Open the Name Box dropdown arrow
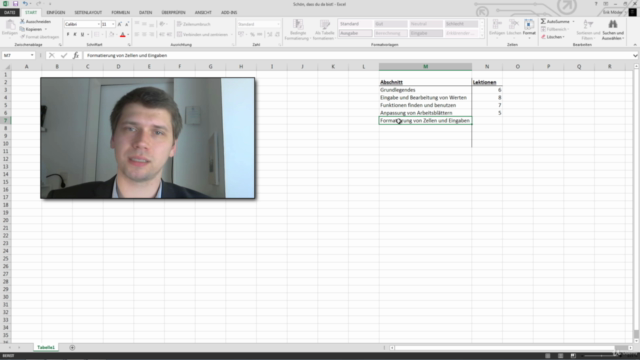Screen dimensions: 640x360 point(32,56)
